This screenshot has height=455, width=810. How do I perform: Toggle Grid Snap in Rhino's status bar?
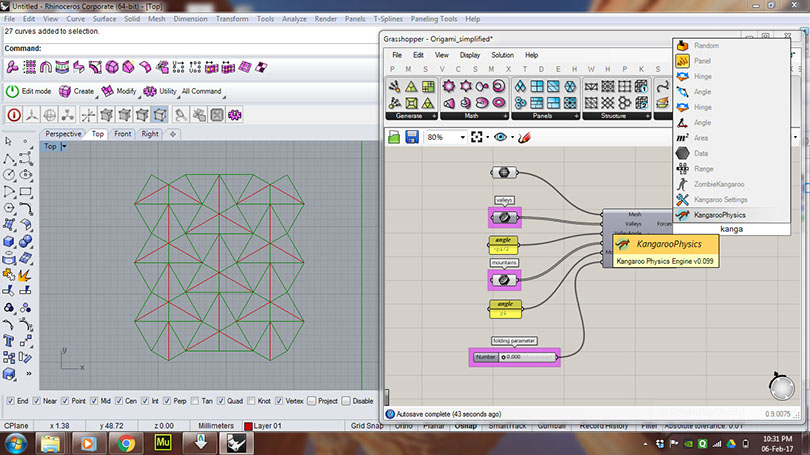pos(367,426)
